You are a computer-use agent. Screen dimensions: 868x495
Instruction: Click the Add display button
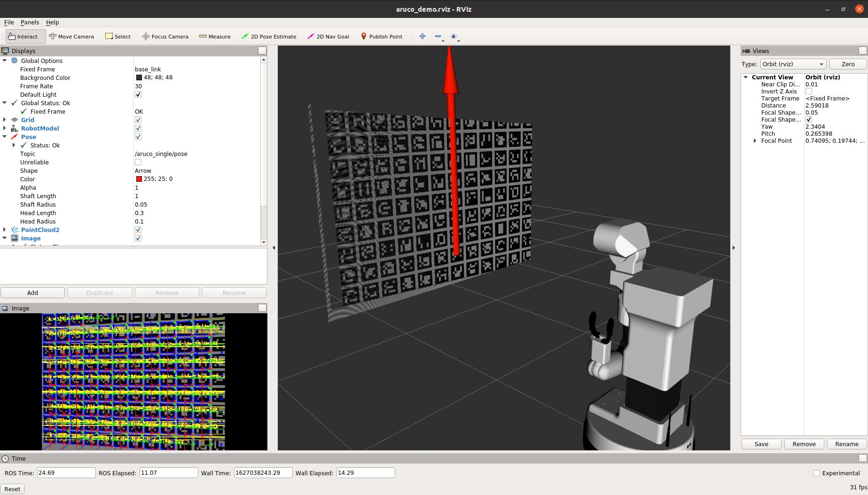[32, 293]
